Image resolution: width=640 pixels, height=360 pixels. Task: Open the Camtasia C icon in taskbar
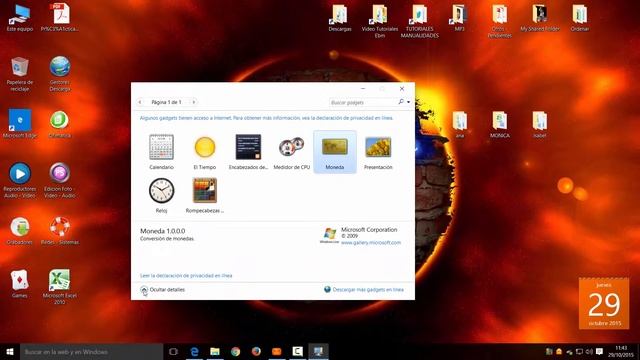coord(298,351)
